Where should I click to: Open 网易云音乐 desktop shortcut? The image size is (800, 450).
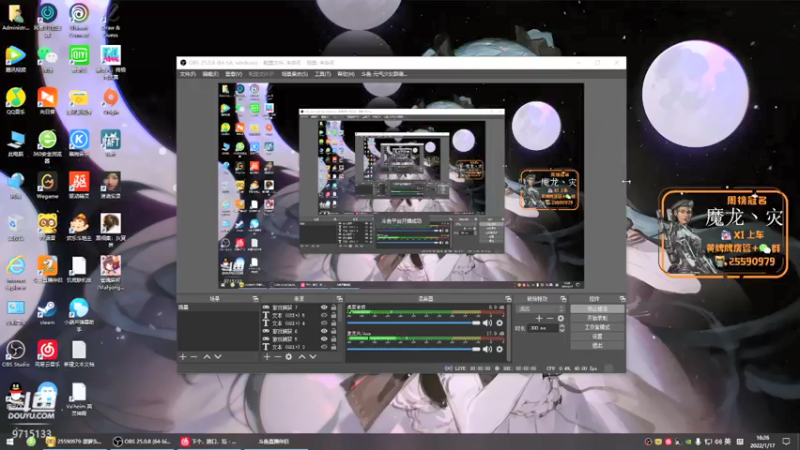[47, 354]
